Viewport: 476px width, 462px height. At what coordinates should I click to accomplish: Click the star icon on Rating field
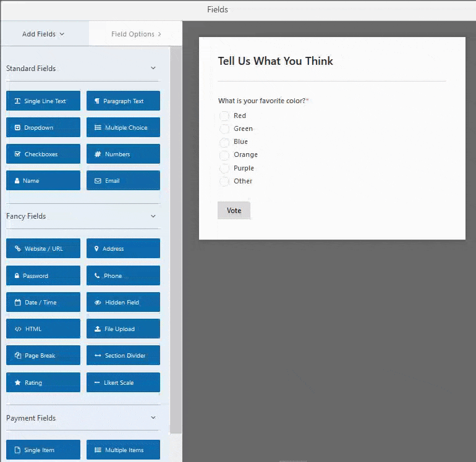click(17, 383)
